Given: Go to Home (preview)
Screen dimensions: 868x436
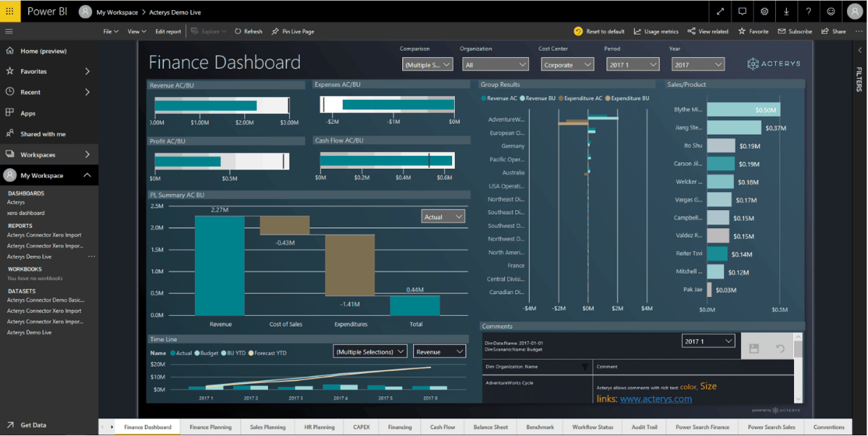Looking at the screenshot, I should coord(43,51).
